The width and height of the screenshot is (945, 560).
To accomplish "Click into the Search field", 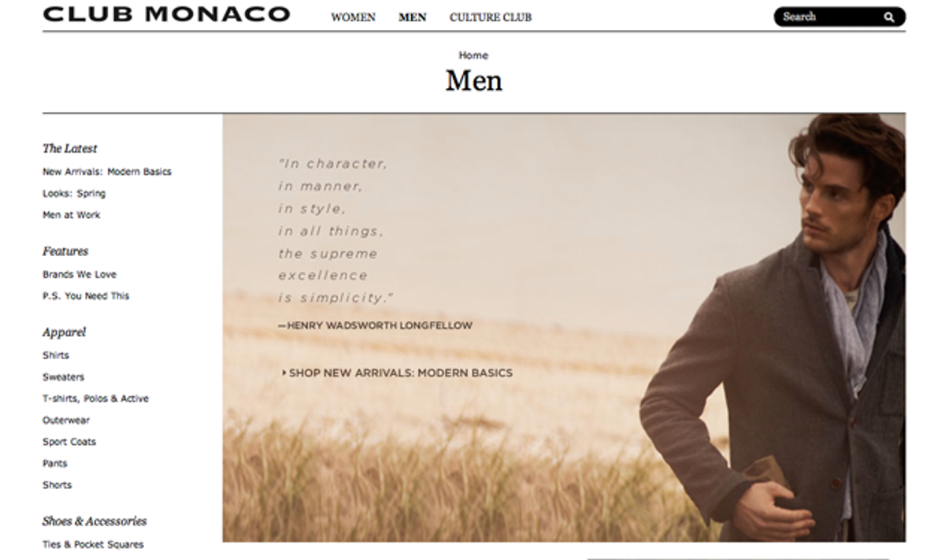I will (x=830, y=17).
